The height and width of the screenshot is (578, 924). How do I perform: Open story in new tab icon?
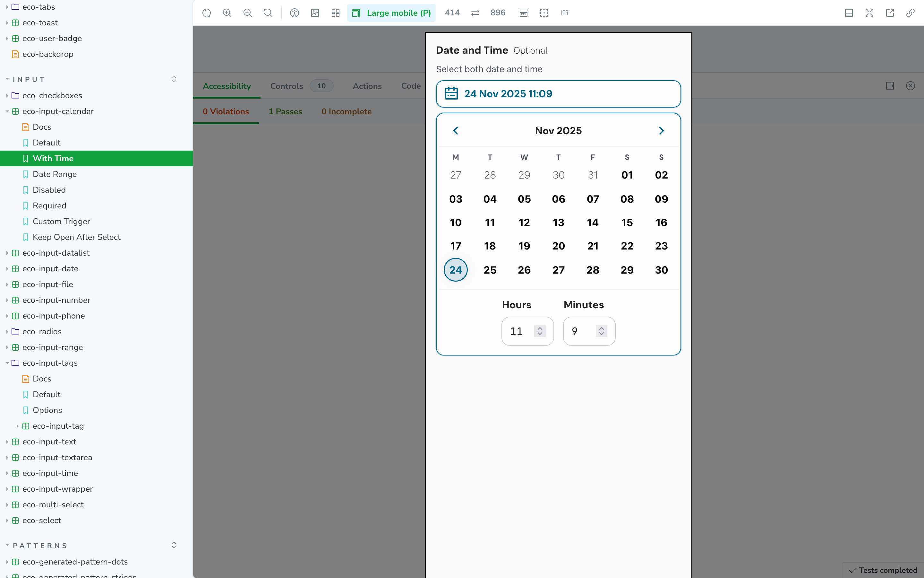tap(890, 13)
